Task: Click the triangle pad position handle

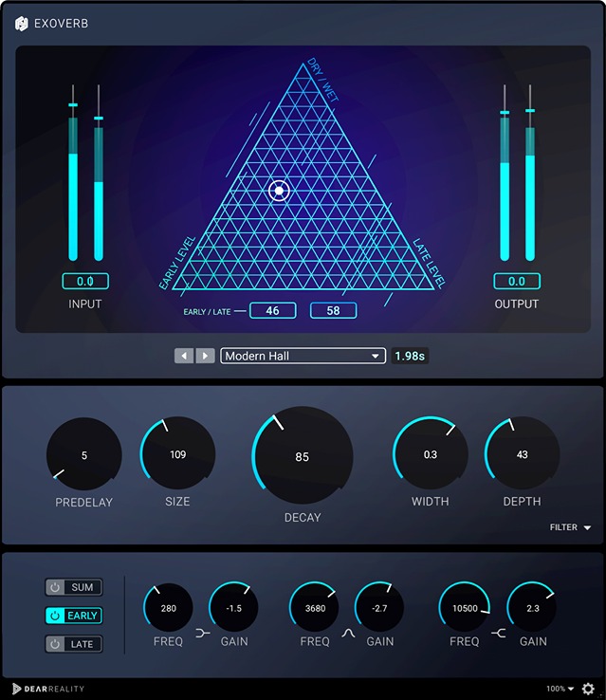Action: 280,191
